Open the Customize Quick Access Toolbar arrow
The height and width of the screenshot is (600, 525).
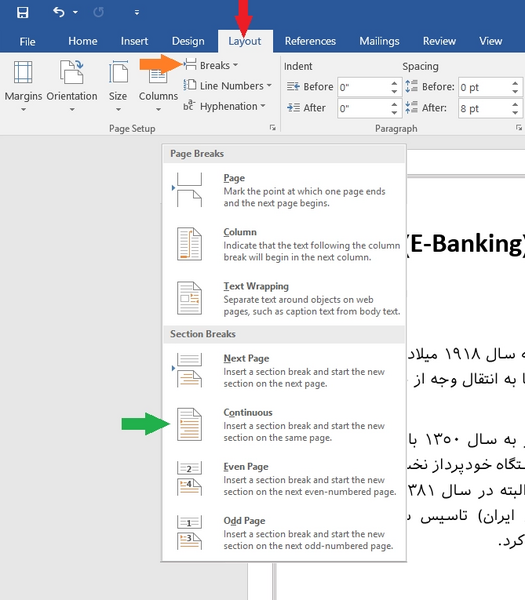(x=137, y=13)
